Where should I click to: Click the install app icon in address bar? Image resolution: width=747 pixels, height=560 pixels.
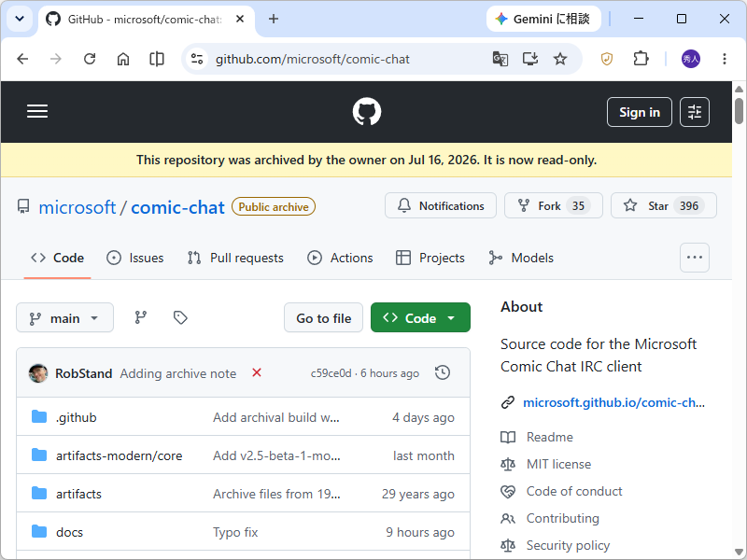pos(530,59)
